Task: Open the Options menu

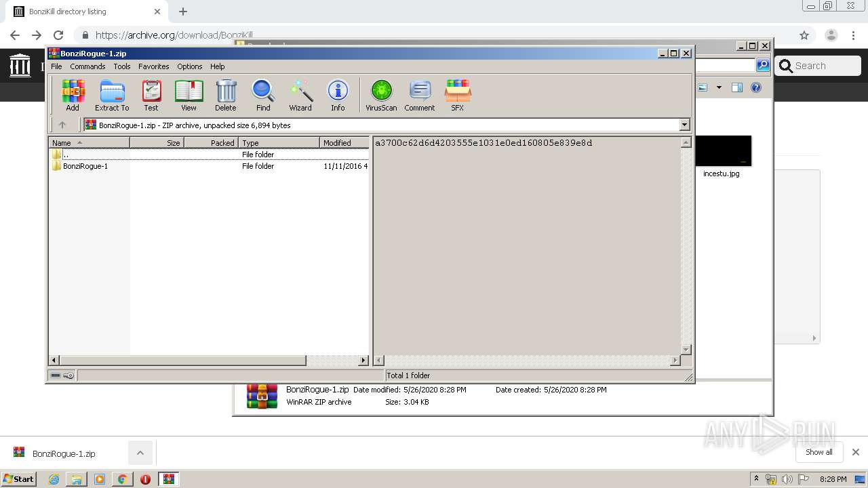Action: point(190,66)
